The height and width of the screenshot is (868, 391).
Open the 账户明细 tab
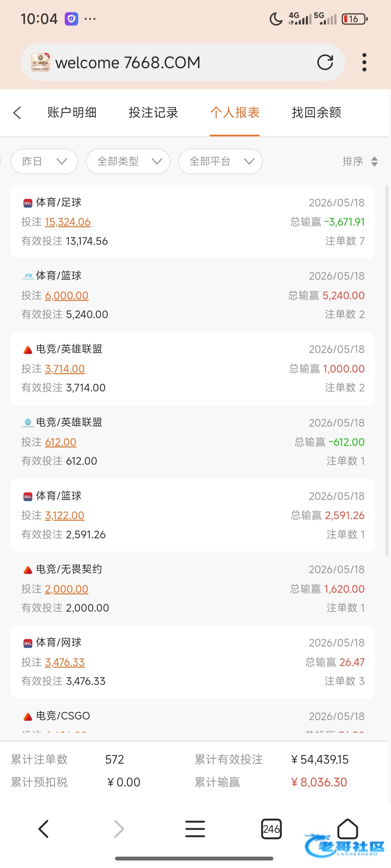point(72,113)
